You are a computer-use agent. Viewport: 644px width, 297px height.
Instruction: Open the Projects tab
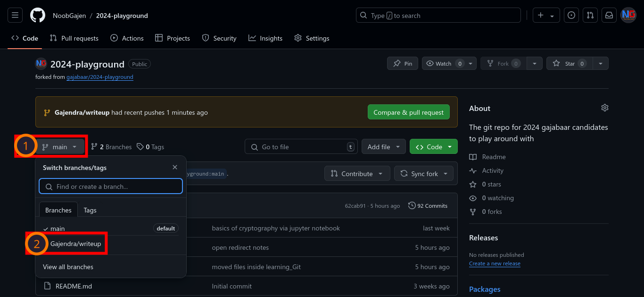(x=173, y=38)
